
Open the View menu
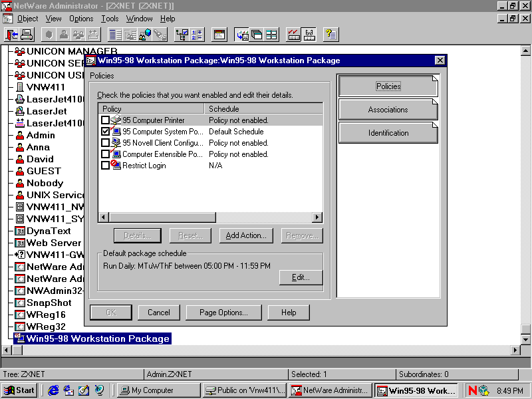[x=54, y=19]
